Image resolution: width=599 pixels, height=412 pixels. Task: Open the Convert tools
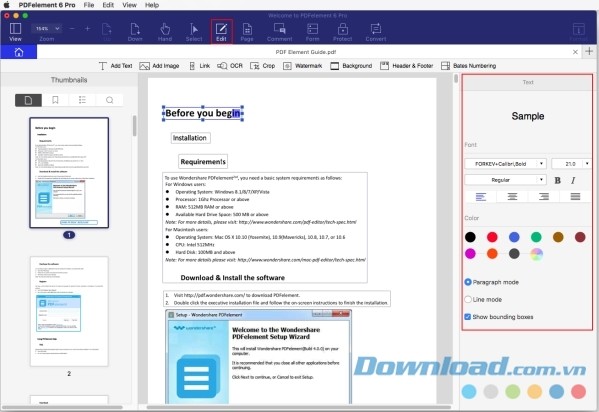376,32
